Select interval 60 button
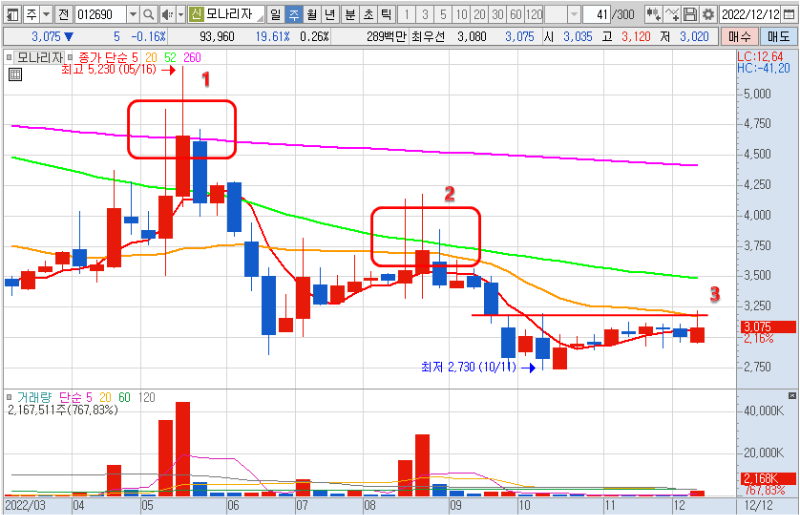This screenshot has width=800, height=515. pos(516,14)
